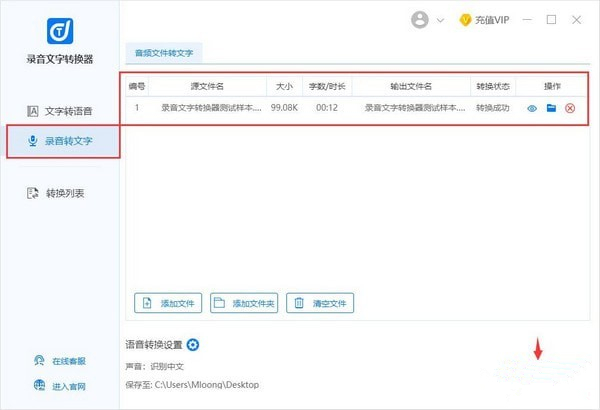Select the 音频文件转文字 tab
600x410 pixels.
coord(164,53)
